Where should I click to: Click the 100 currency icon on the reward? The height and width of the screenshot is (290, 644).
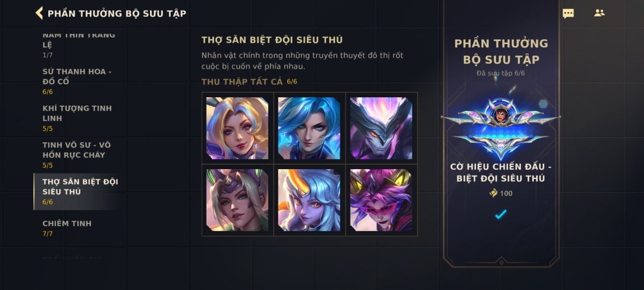point(493,193)
